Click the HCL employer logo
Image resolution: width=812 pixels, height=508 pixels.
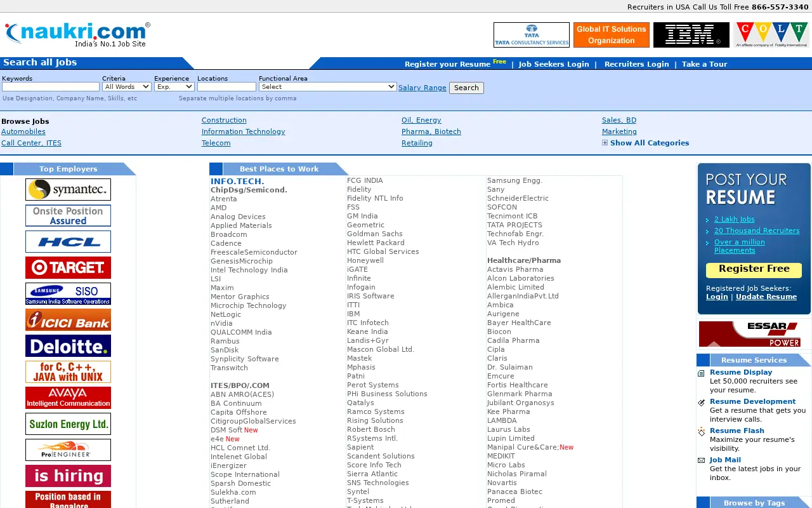68,241
